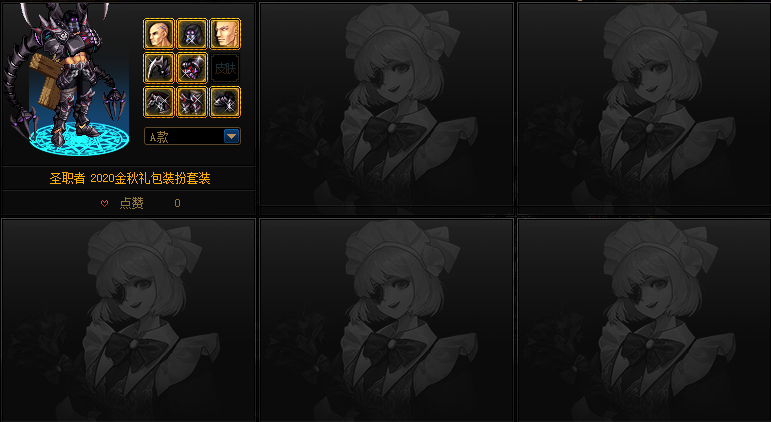Click the like count showing 0

pos(178,203)
